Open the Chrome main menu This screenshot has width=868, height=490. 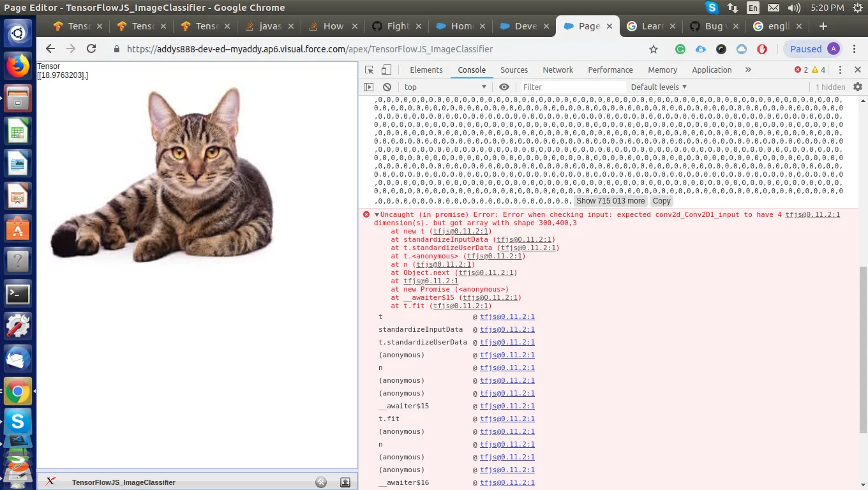[x=855, y=49]
